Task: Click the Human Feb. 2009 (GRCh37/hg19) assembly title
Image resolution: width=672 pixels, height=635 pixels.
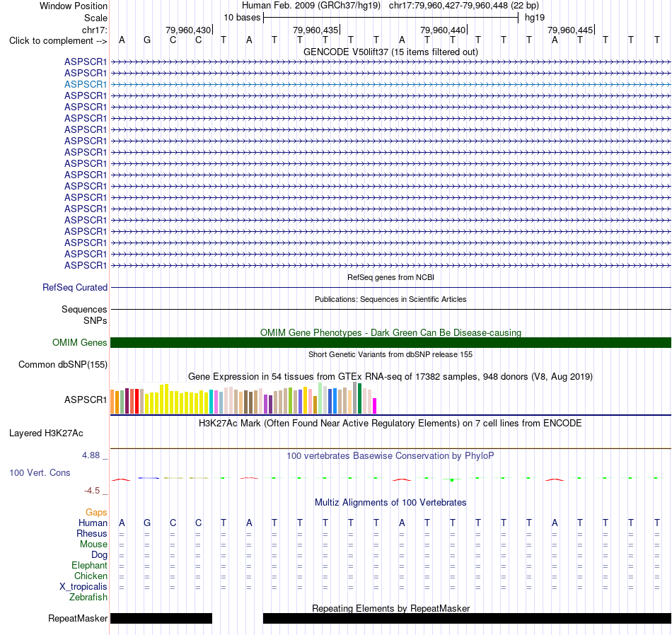Action: coord(311,6)
